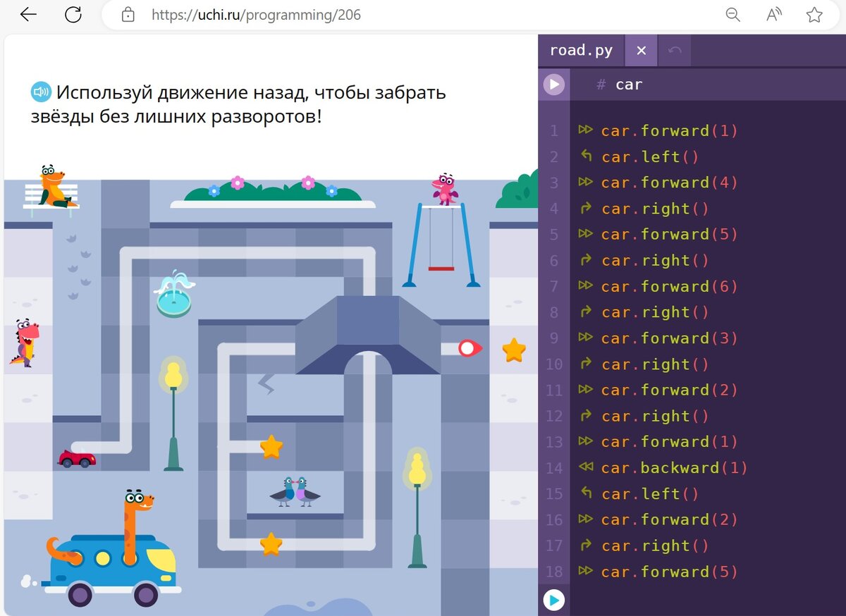
Task: Click the speaker icon to hear the instruction
Action: [x=39, y=92]
